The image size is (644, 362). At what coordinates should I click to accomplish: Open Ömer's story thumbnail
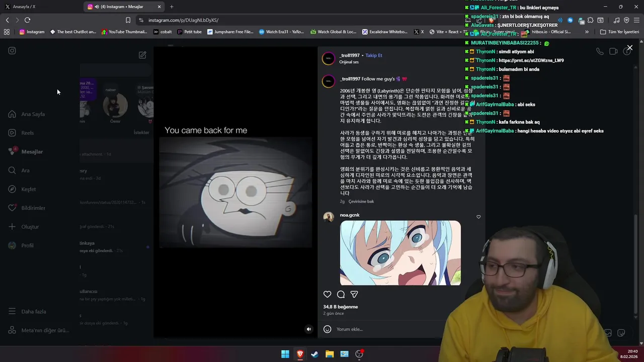(x=115, y=106)
